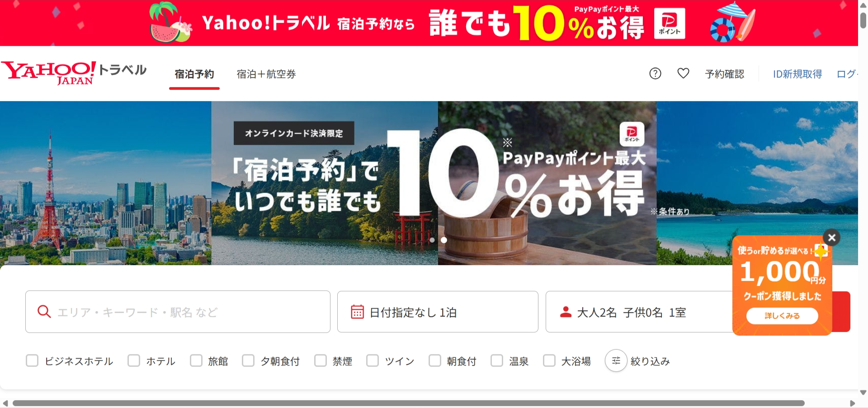Click the Yahoo! JAPAN トラベル logo
This screenshot has height=408, width=868.
pos(74,73)
